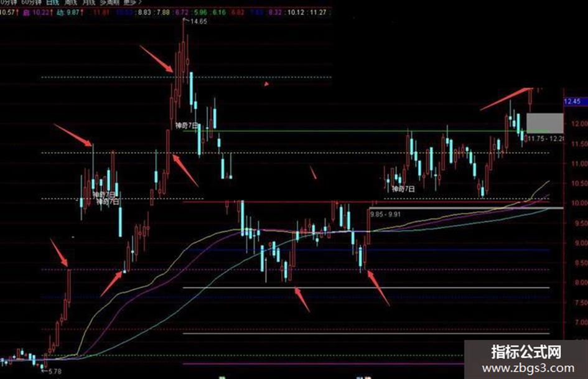Click the 10.12 indicator value
The image size is (588, 379).
click(x=296, y=12)
